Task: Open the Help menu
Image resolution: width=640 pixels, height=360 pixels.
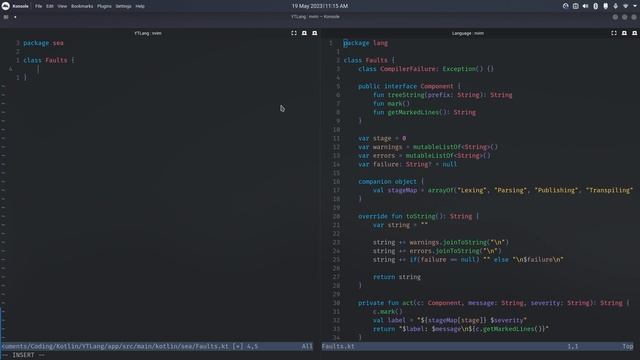Action: point(140,6)
